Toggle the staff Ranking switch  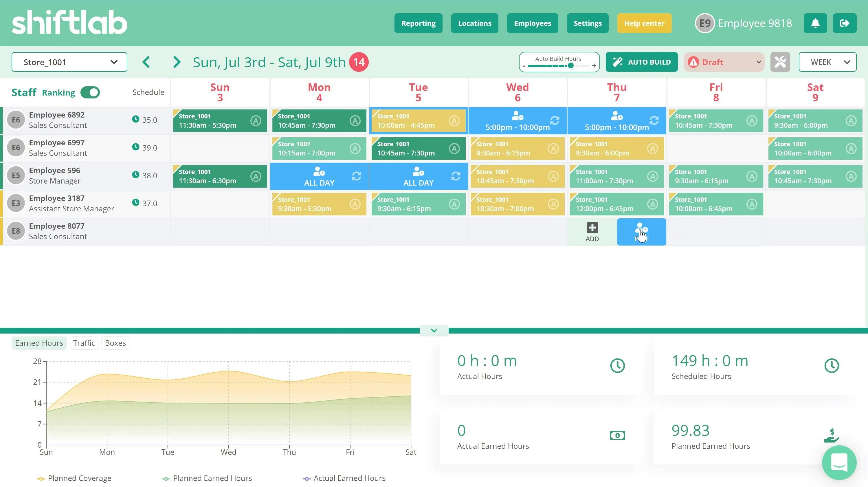(x=90, y=92)
